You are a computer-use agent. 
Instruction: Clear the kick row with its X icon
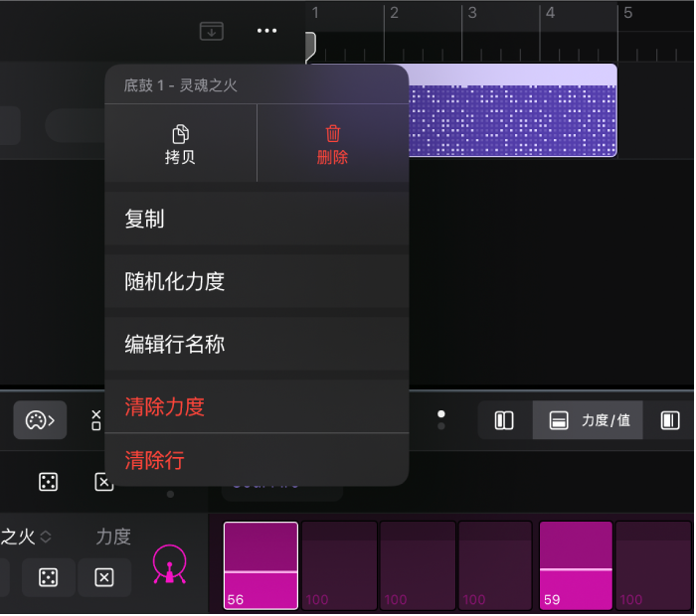tap(104, 579)
